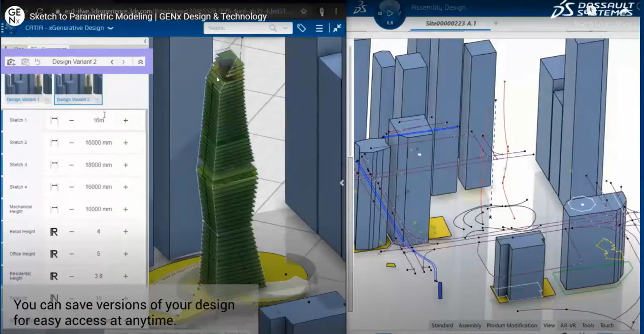Viewport: 644px width, 334px height.
Task: Increase Sketch 3 value with plus stepper
Action: coord(125,165)
